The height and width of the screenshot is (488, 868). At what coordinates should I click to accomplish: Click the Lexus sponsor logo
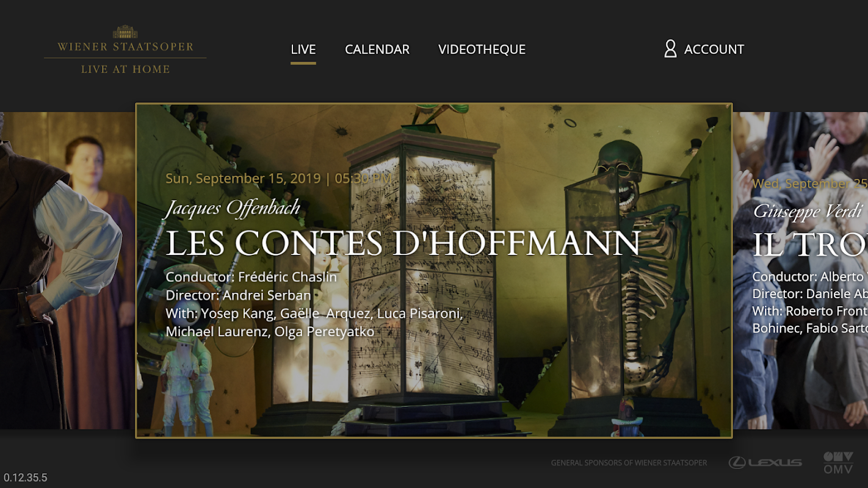[x=765, y=462]
